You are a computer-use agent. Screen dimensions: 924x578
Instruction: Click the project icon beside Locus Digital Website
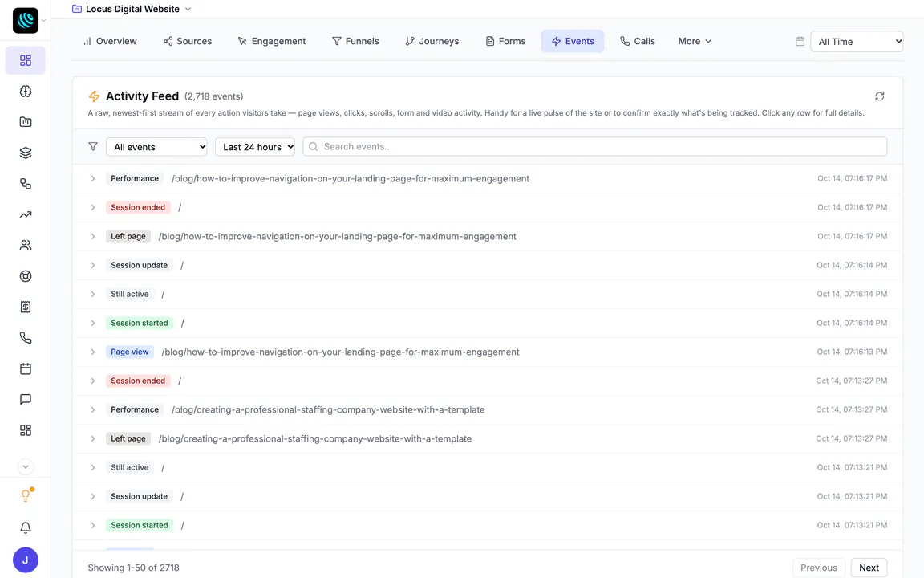pyautogui.click(x=77, y=9)
